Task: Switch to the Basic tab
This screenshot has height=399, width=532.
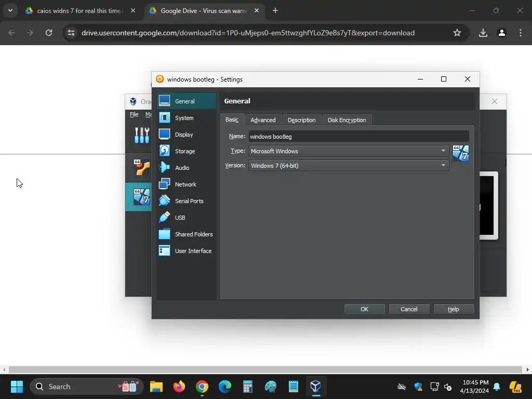Action: (x=232, y=120)
